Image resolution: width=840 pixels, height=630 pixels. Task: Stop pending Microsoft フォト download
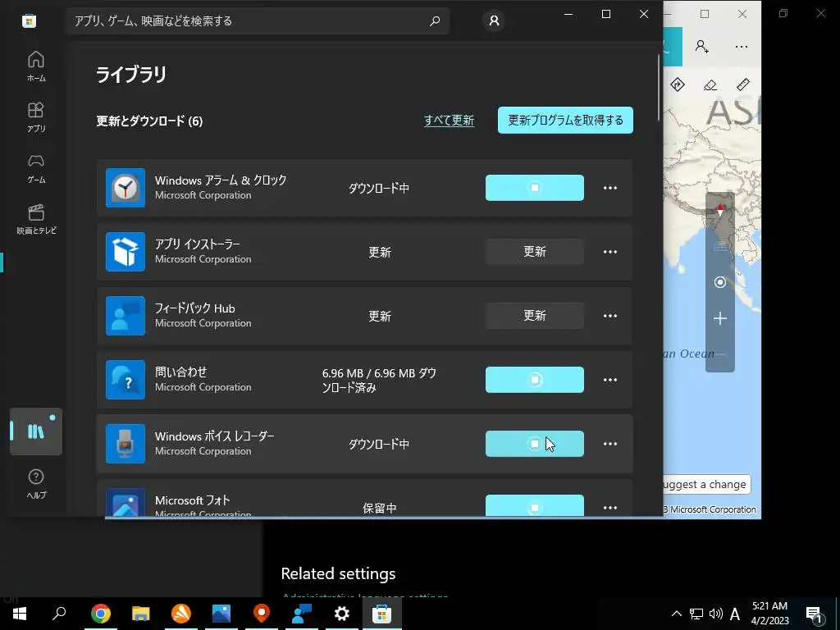point(535,505)
